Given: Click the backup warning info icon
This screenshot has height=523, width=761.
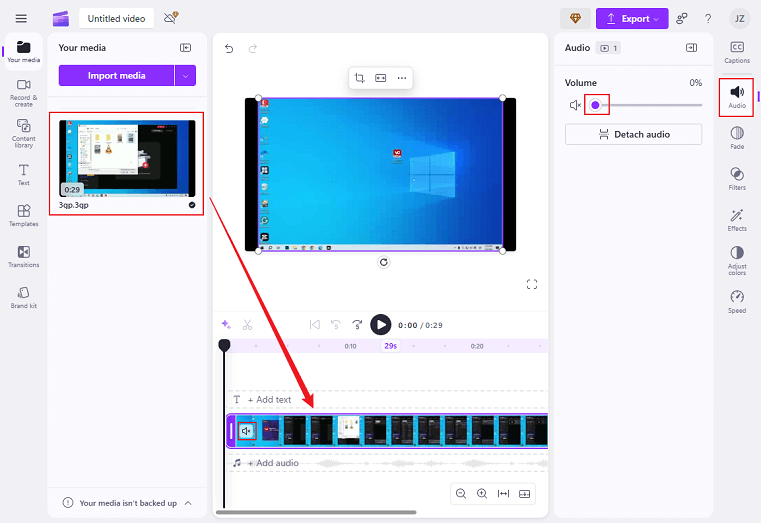Looking at the screenshot, I should tap(68, 503).
